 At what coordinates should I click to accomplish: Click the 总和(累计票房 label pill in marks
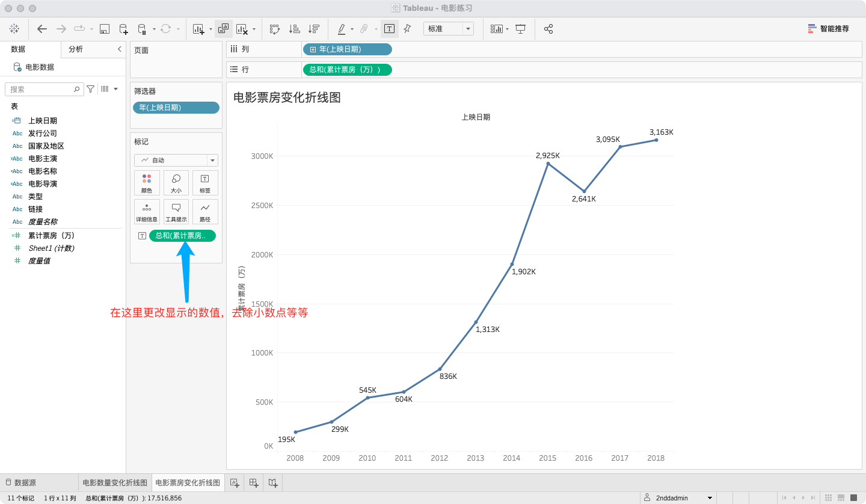[182, 236]
